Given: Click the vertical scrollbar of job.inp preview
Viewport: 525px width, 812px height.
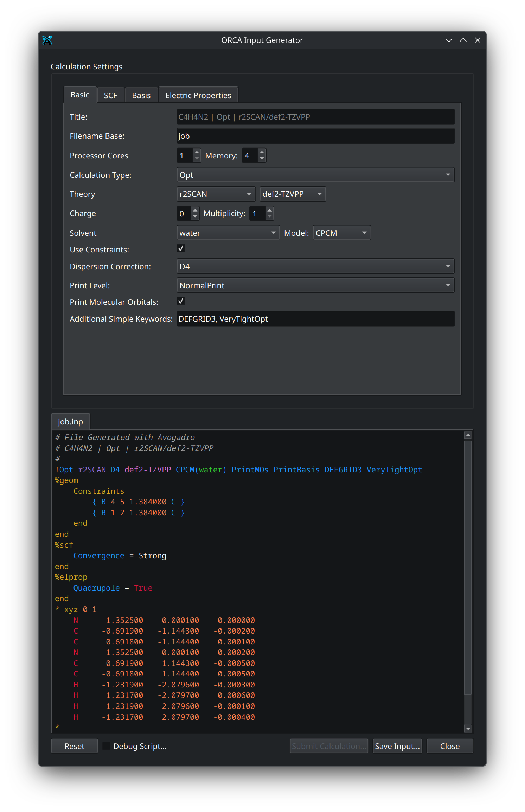Looking at the screenshot, I should 468,567.
